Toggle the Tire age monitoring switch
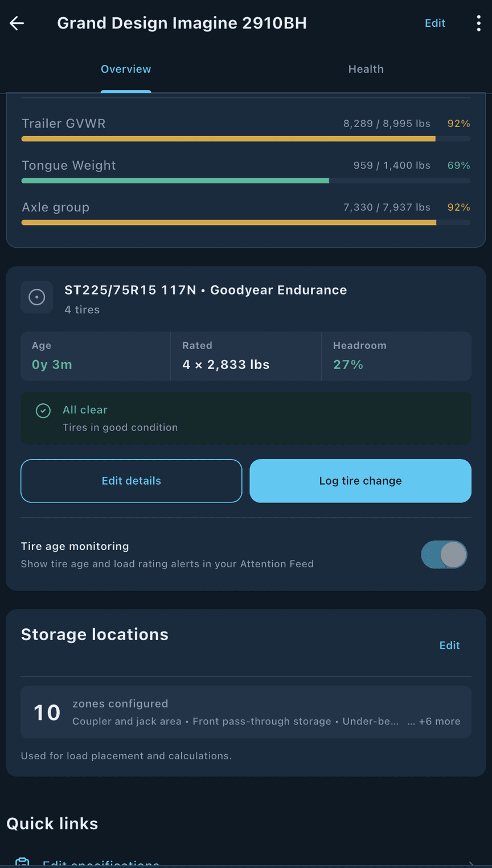 coord(444,555)
